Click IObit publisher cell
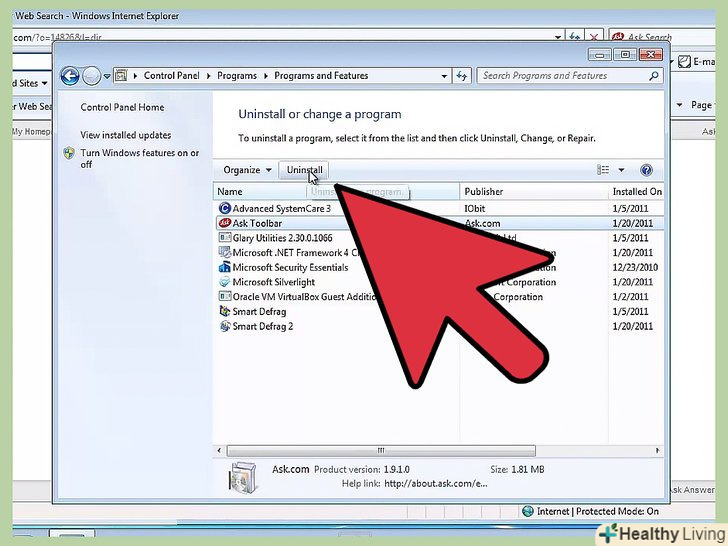The height and width of the screenshot is (546, 728). pyautogui.click(x=474, y=208)
